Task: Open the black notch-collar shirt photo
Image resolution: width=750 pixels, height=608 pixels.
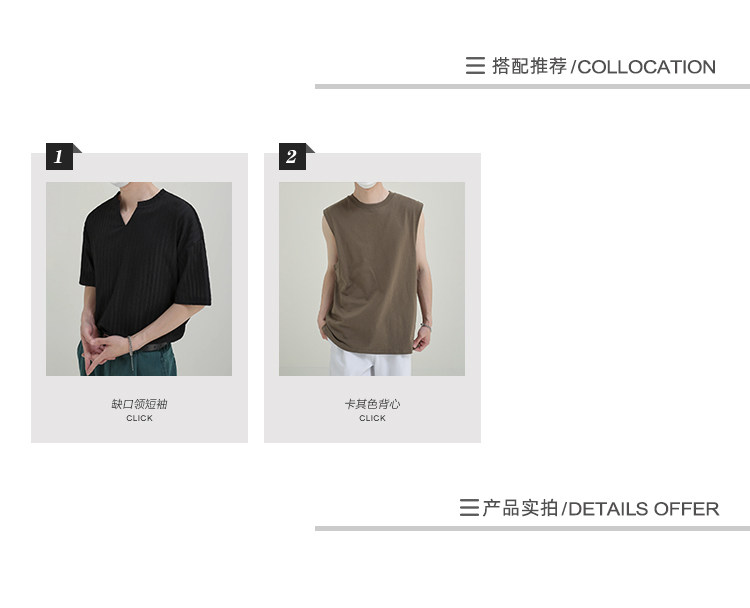Action: [x=139, y=279]
